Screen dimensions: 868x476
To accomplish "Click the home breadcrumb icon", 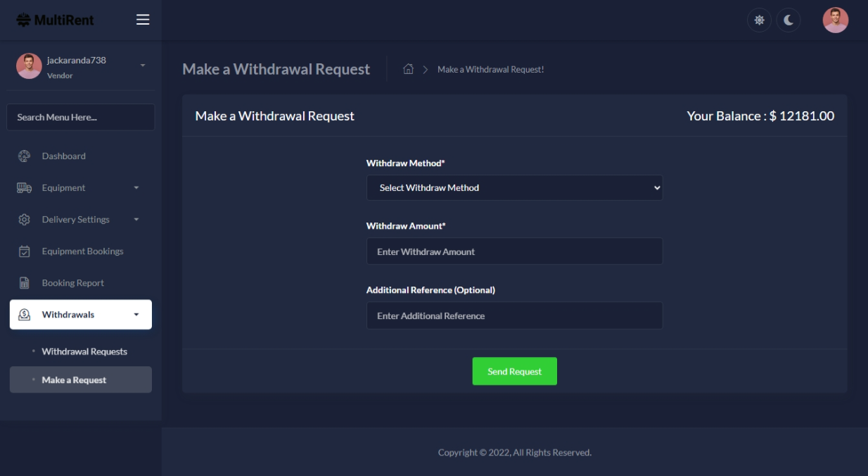I will coord(408,69).
